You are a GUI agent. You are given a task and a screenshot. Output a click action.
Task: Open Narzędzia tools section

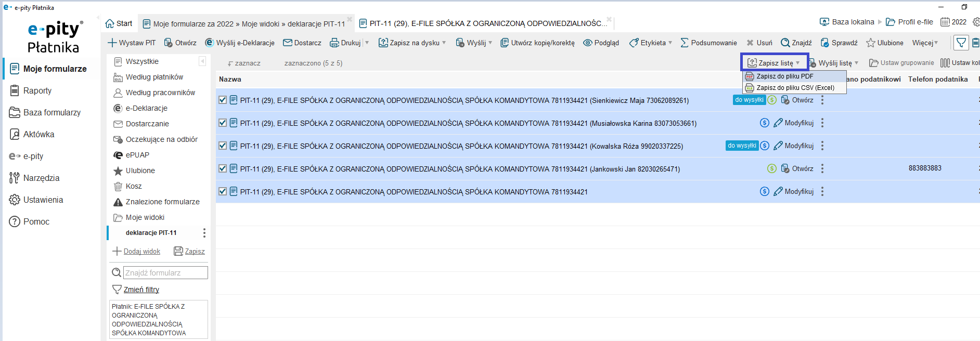34,178
